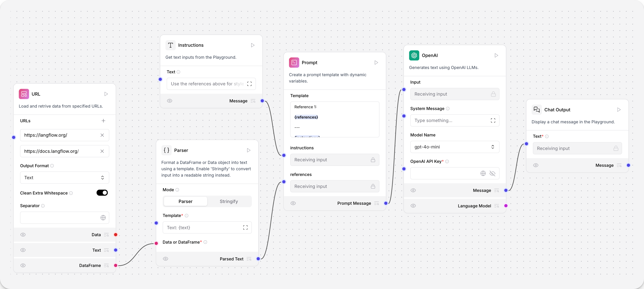Image resolution: width=644 pixels, height=289 pixels.
Task: Expand the System Message field editor
Action: [x=493, y=121]
